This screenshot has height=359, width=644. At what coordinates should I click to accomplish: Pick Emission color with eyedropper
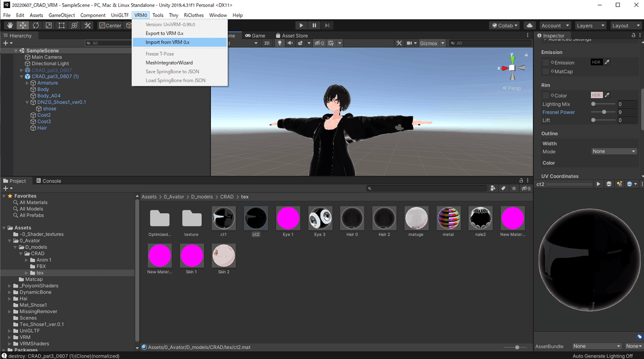click(x=607, y=63)
